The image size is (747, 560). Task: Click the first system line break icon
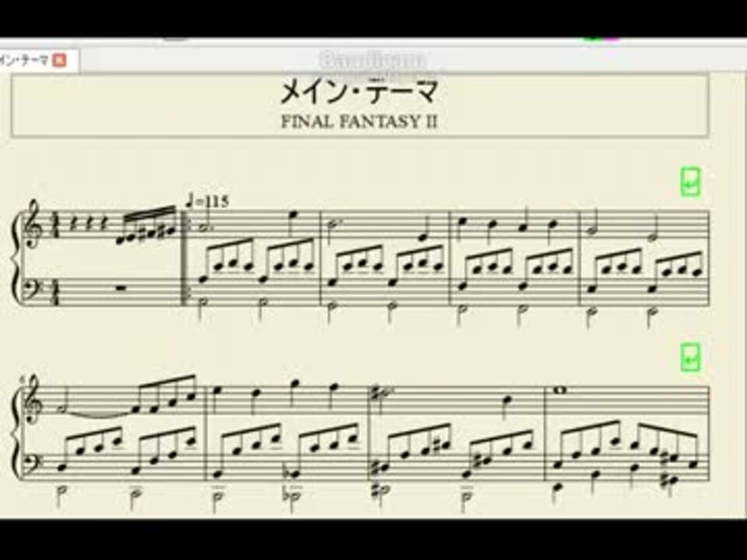tap(691, 181)
